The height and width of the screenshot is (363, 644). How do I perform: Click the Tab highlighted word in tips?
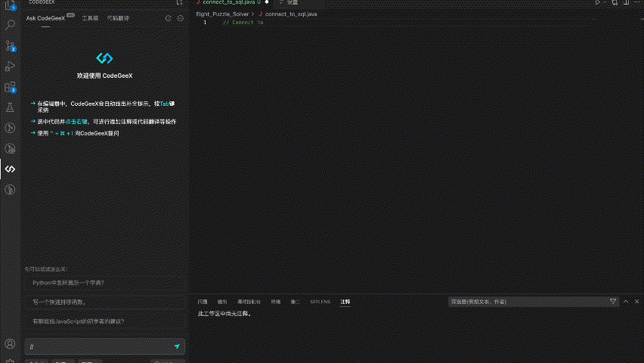click(x=164, y=104)
